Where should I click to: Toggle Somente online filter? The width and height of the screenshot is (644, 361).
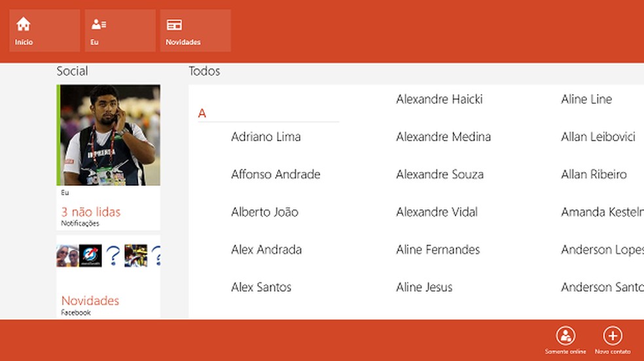565,336
